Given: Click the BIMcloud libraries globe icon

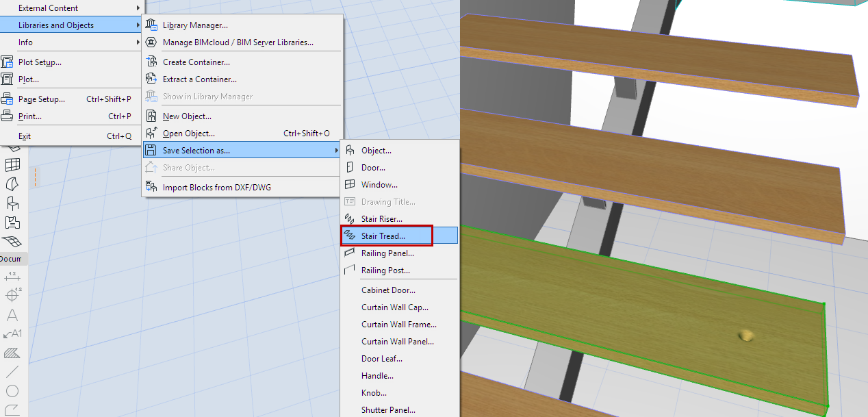Looking at the screenshot, I should point(151,42).
